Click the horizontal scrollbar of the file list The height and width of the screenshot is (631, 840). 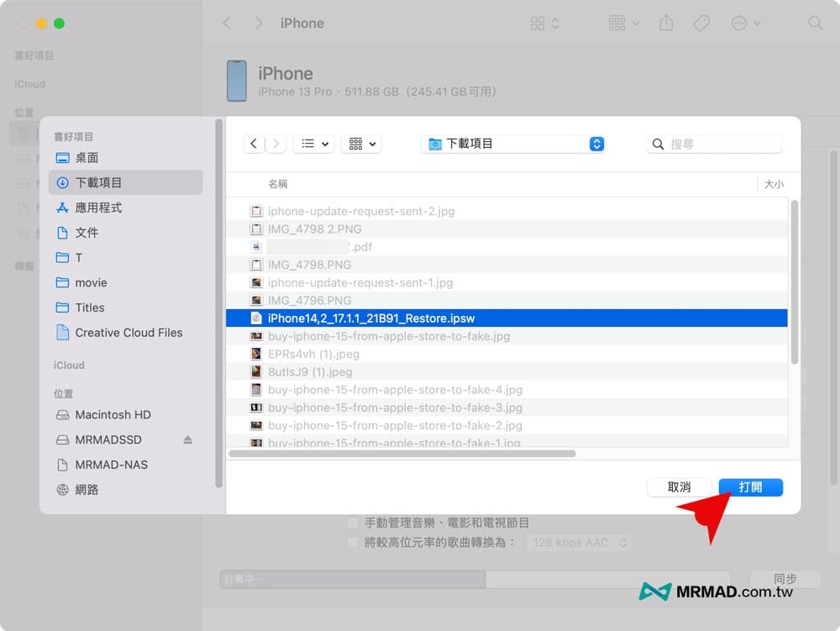(x=402, y=454)
